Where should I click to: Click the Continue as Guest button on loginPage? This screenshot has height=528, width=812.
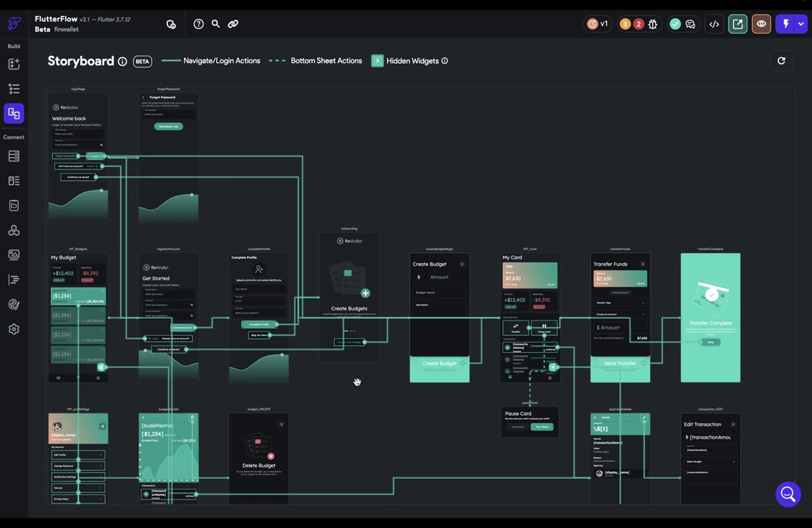[78, 177]
